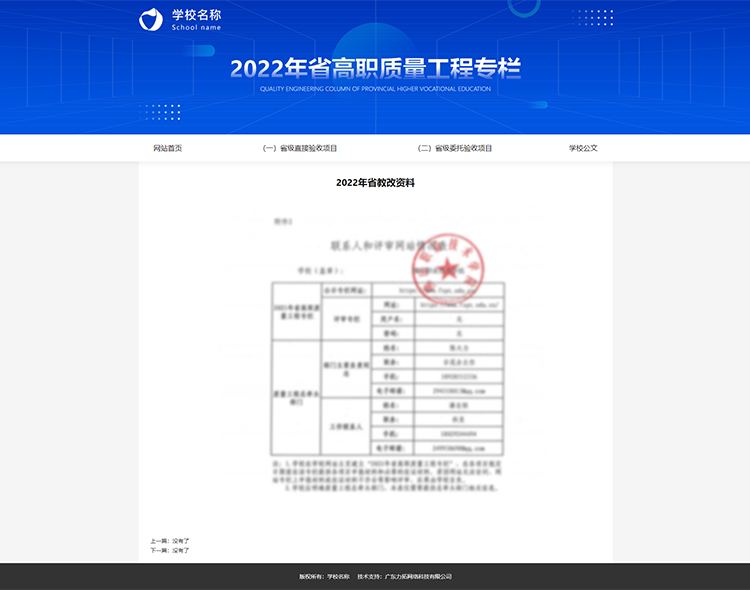Click the dot grid decoration bottom left of banner
Image resolution: width=750 pixels, height=590 pixels.
click(160, 111)
